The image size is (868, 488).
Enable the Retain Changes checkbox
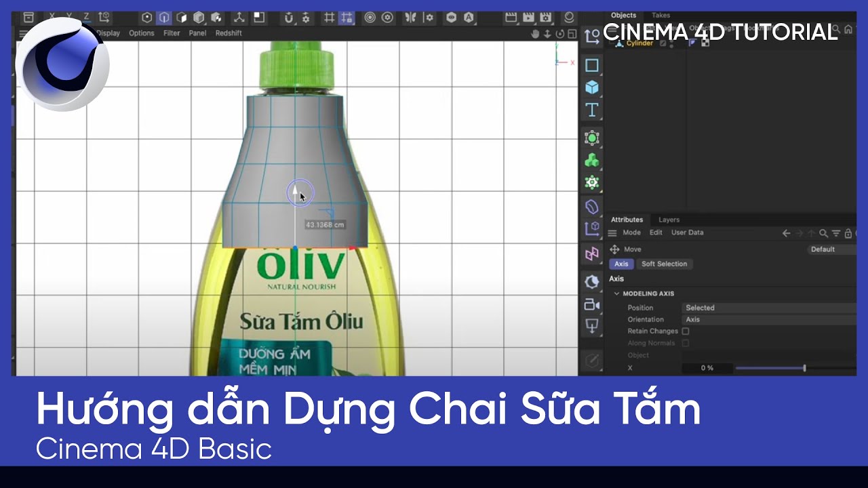[686, 331]
